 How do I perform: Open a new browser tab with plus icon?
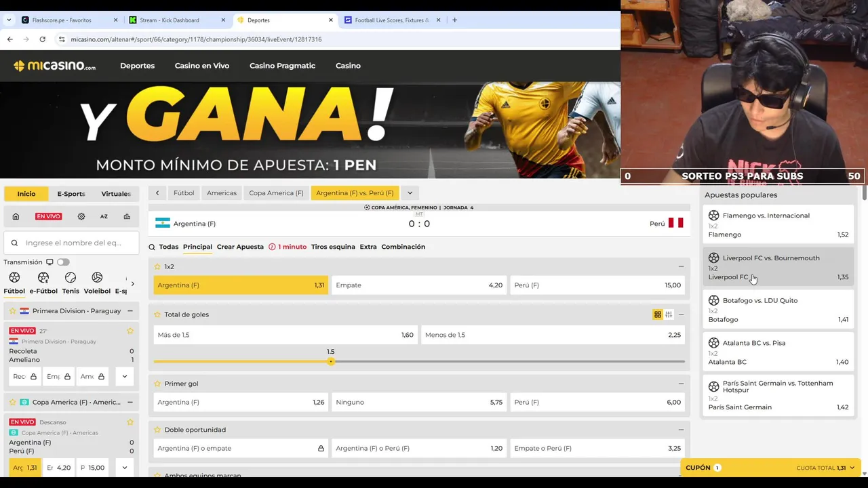[x=454, y=20]
